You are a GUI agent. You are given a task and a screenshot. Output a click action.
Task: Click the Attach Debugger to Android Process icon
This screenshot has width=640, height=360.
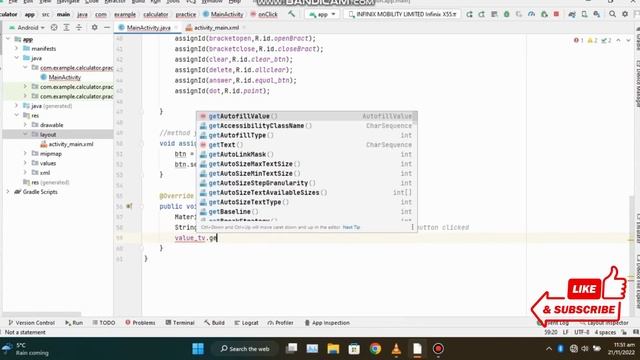pyautogui.click(x=544, y=14)
